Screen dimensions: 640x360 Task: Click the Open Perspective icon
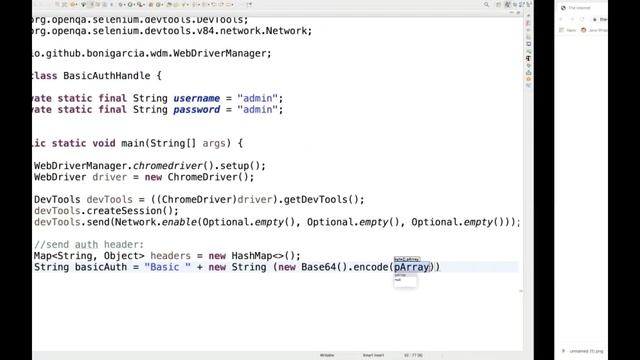point(498,4)
